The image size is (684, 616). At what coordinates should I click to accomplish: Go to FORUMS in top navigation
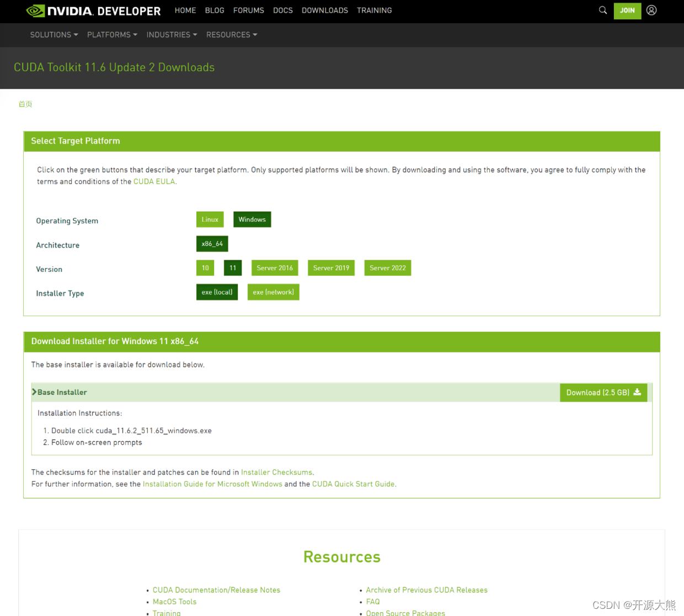(x=249, y=10)
